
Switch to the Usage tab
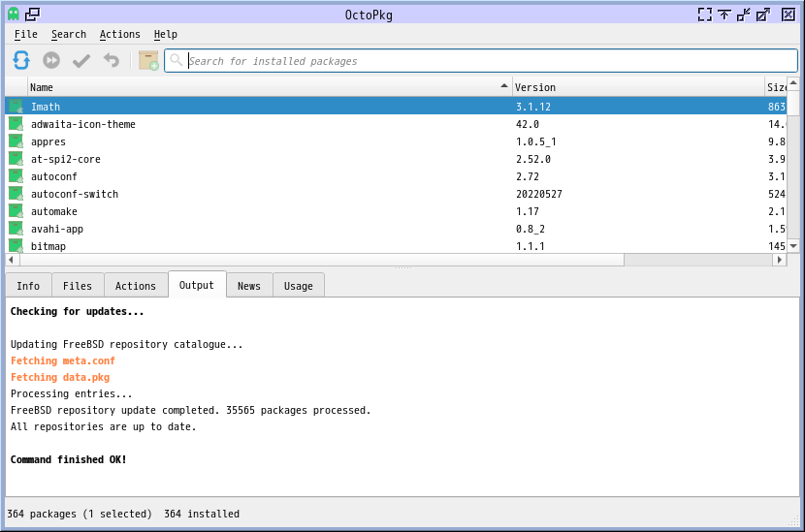click(299, 286)
